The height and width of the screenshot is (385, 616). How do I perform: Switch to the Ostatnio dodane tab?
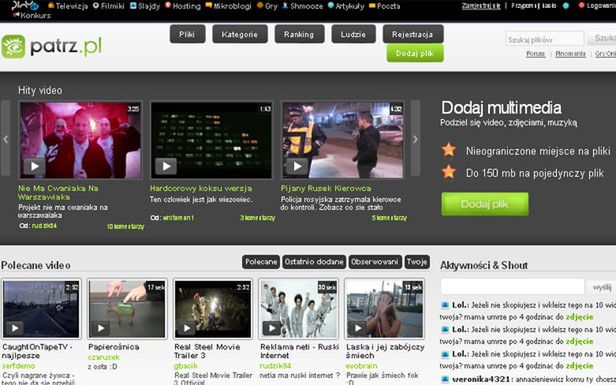pyautogui.click(x=314, y=262)
